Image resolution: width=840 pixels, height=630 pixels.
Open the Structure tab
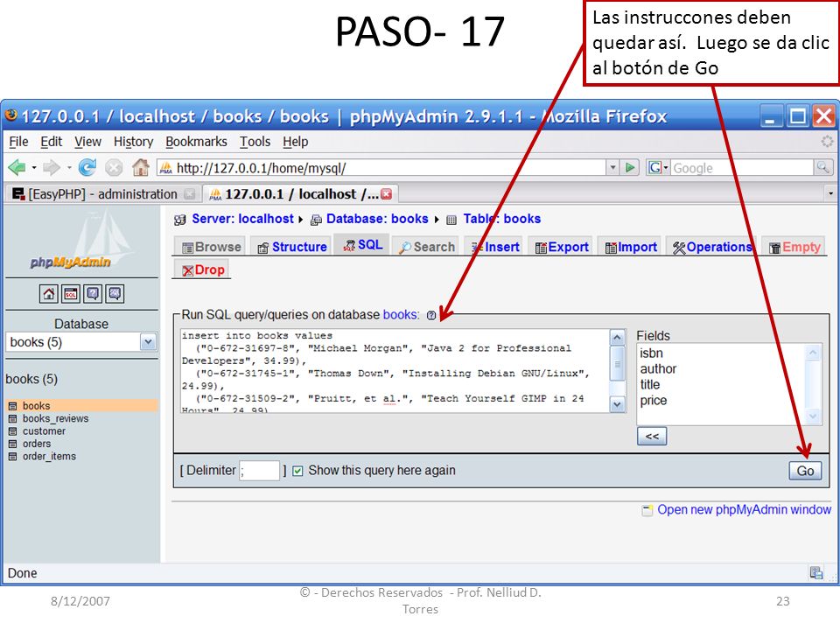click(x=292, y=247)
